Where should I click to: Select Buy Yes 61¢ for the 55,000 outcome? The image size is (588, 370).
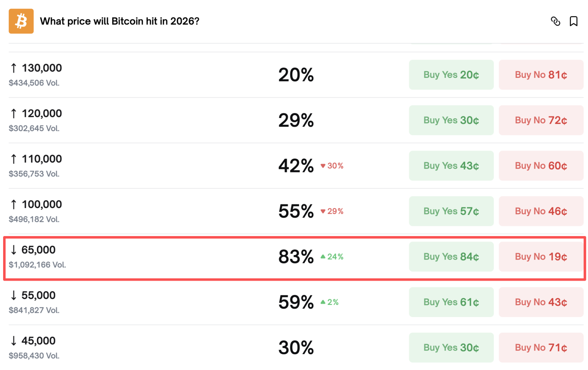451,302
